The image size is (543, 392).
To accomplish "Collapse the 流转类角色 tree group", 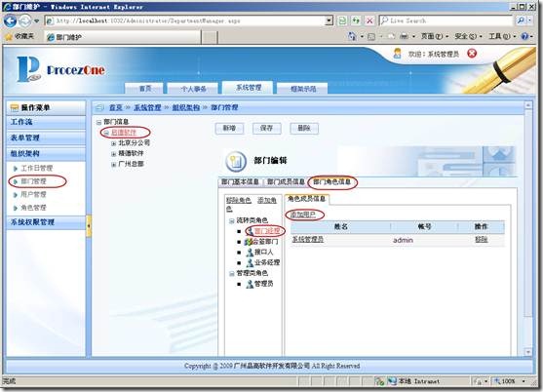I will pyautogui.click(x=232, y=221).
